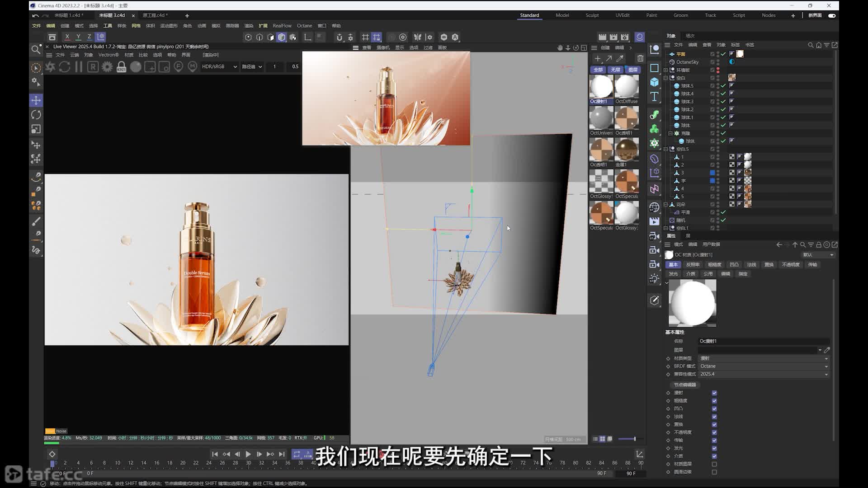
Task: Toggle the 新界面 switch
Action: (x=831, y=15)
